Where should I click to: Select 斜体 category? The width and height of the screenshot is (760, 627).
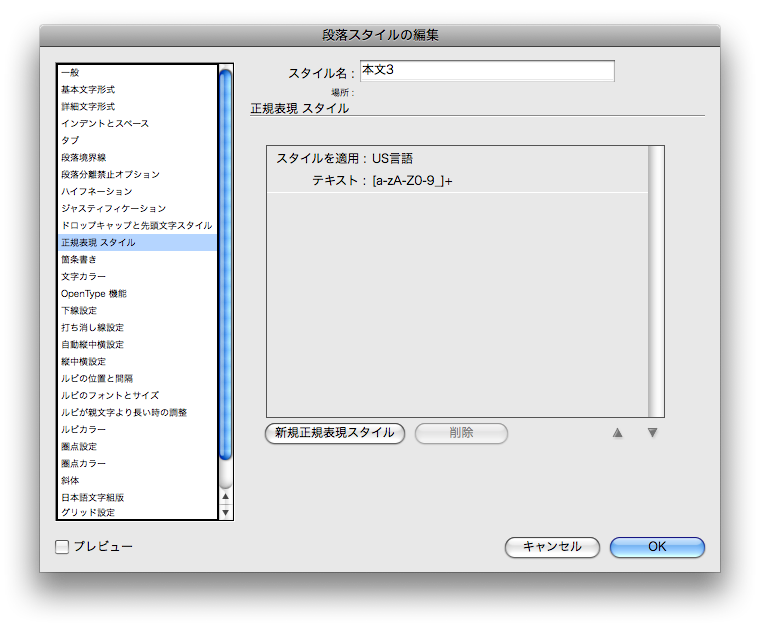[x=138, y=481]
